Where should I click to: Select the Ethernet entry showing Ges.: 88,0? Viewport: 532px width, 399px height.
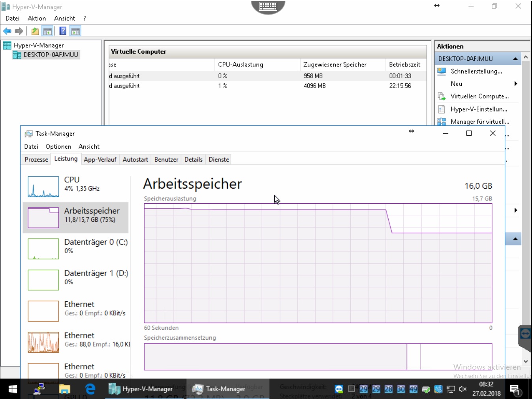(x=75, y=342)
